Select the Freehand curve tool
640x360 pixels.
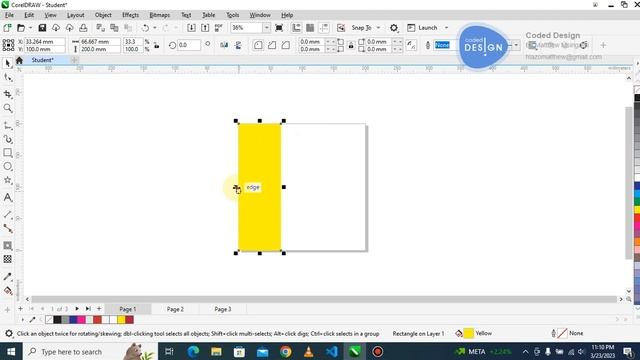coord(8,125)
